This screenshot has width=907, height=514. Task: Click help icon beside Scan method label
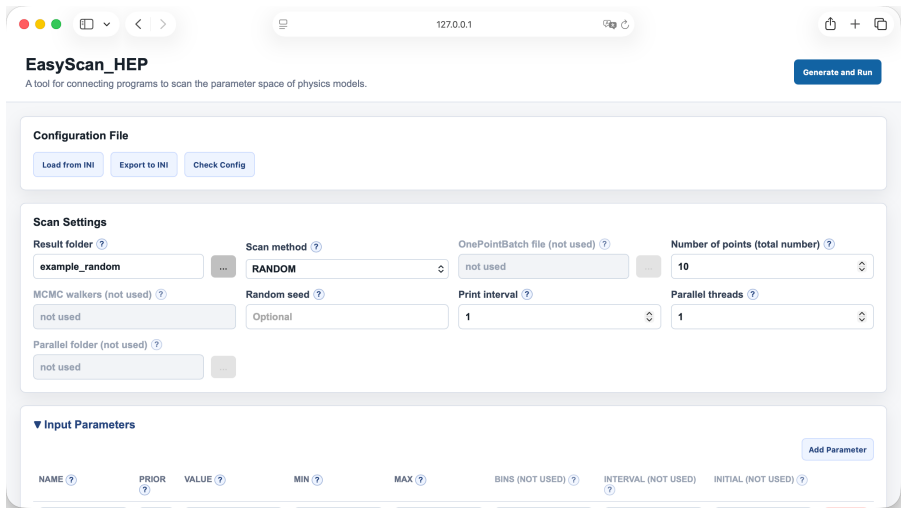click(316, 247)
